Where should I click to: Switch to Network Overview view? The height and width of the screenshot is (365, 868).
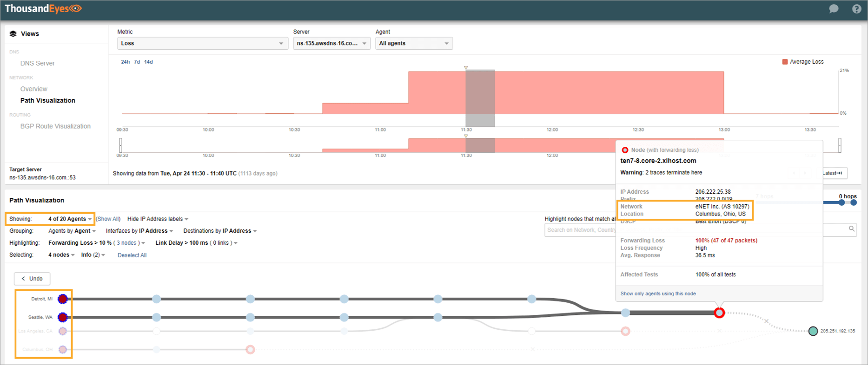pyautogui.click(x=34, y=89)
